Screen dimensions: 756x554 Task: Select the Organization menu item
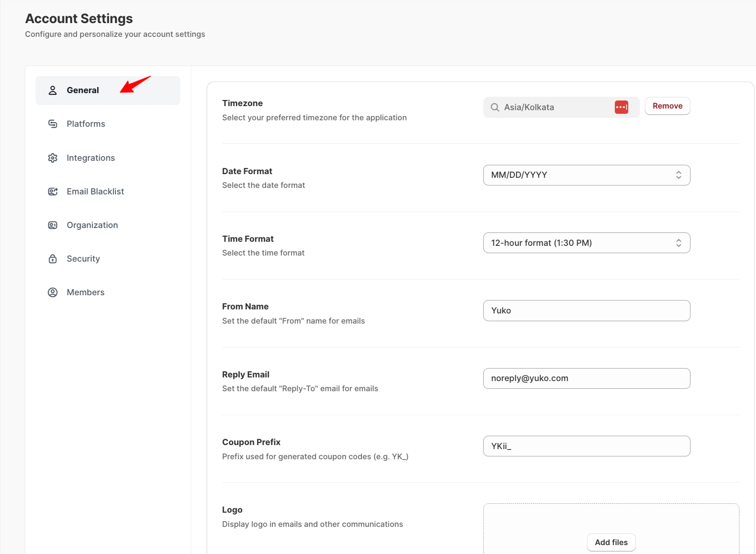[x=108, y=225]
